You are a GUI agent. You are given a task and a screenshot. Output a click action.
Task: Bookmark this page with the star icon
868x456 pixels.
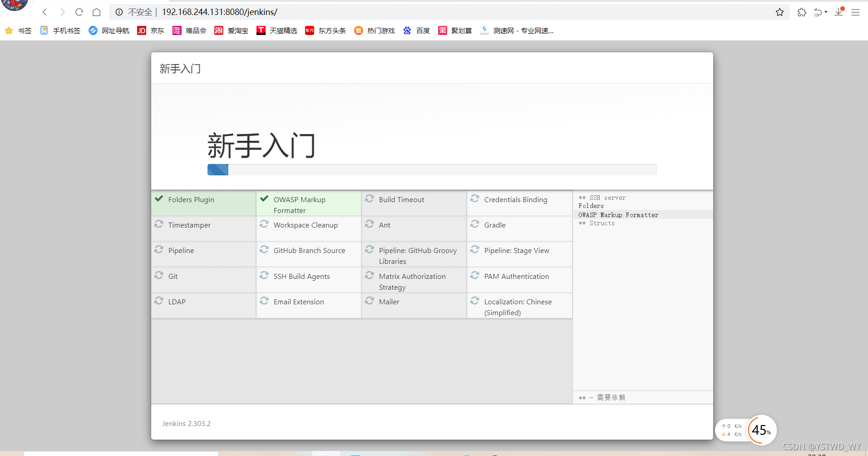pos(780,12)
